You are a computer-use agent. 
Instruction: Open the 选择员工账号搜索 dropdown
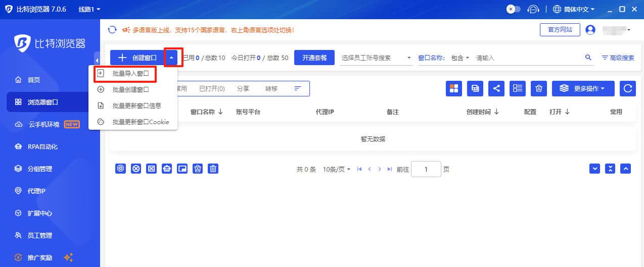377,58
